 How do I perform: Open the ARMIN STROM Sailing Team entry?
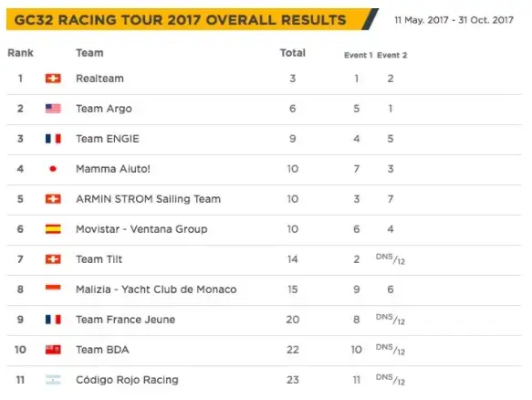[148, 199]
